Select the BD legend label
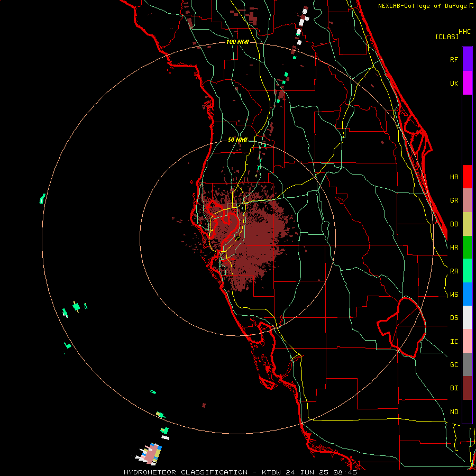This screenshot has width=476, height=476. pyautogui.click(x=454, y=224)
